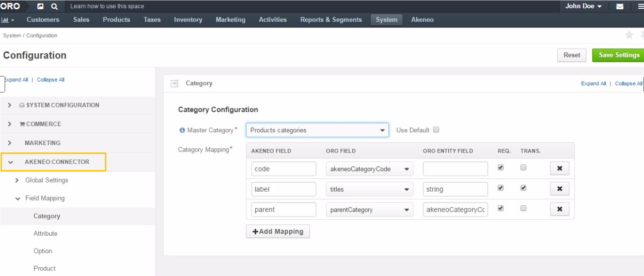The height and width of the screenshot is (276, 644).
Task: Click the Akeneo field input containing label
Action: (x=284, y=189)
